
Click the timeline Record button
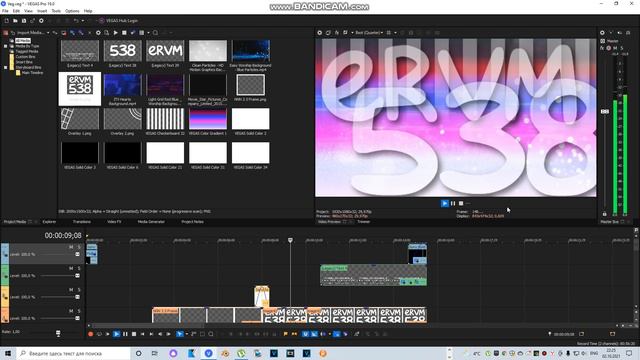91,334
